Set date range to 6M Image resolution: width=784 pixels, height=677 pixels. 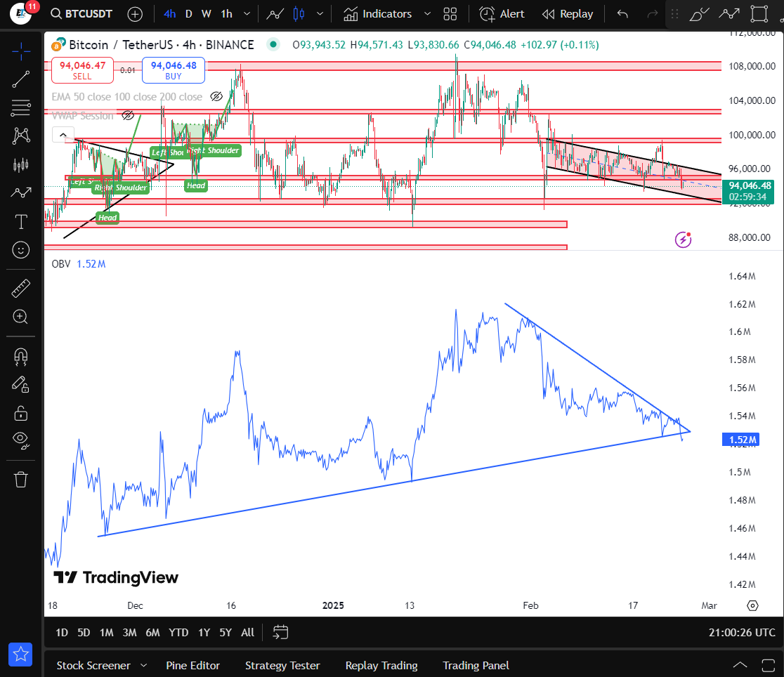152,633
